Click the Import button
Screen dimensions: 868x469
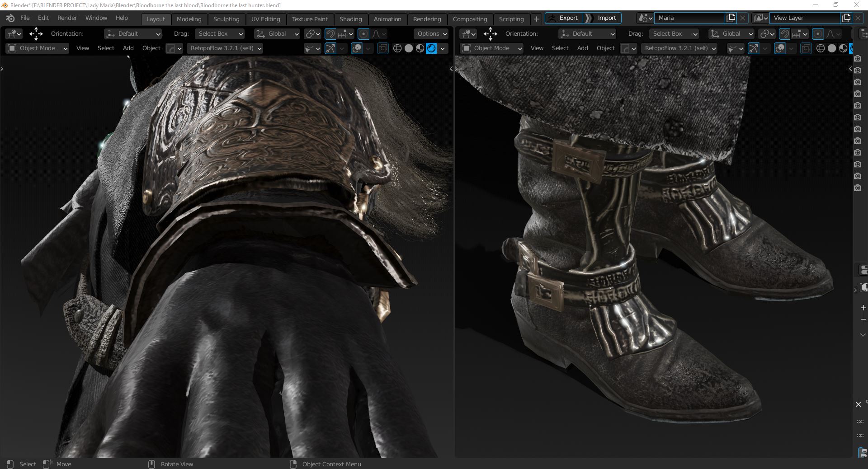[x=603, y=18]
